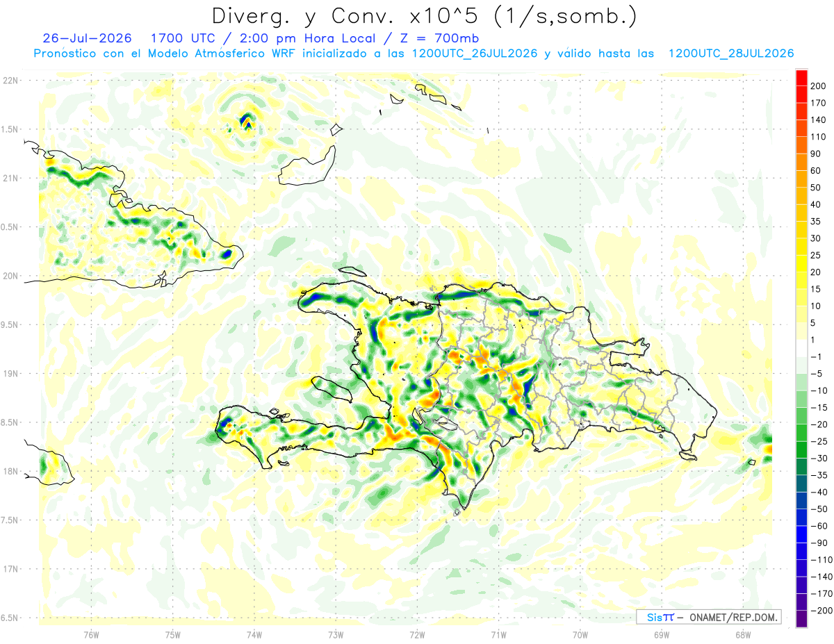Click the "-30" colorbar label
The width and height of the screenshot is (834, 644).
[x=818, y=458]
